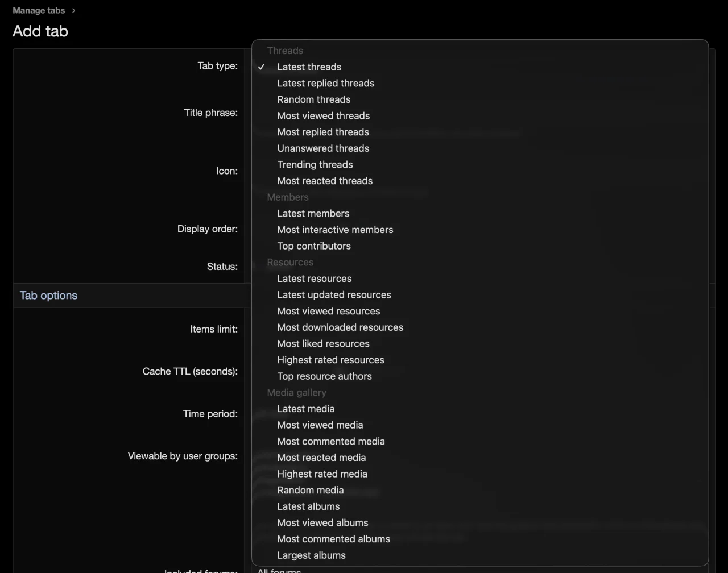The width and height of the screenshot is (728, 573).
Task: Keep the checked Latest threads option
Action: coord(309,67)
